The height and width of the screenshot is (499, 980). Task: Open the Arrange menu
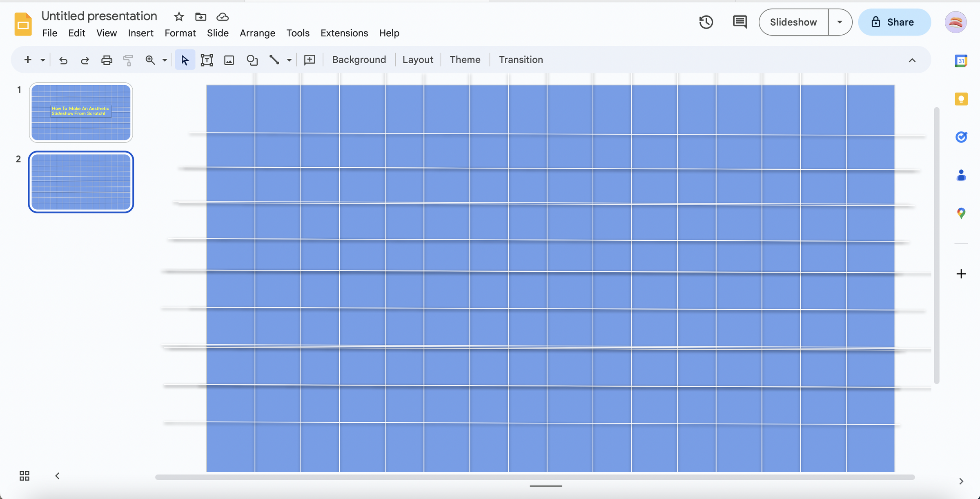point(257,33)
